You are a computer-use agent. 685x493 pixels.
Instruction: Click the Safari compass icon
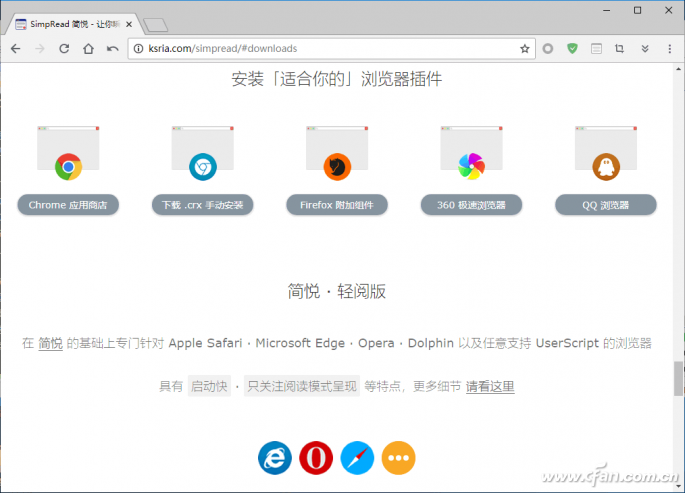coord(357,458)
